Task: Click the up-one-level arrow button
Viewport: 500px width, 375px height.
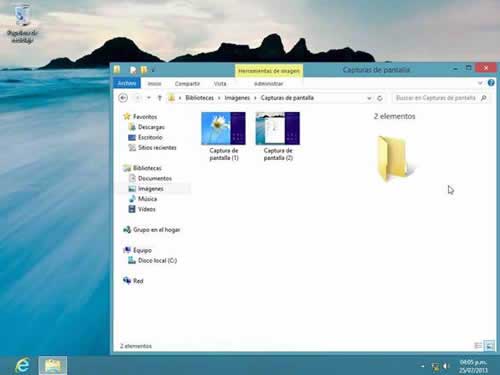Action: click(160, 98)
